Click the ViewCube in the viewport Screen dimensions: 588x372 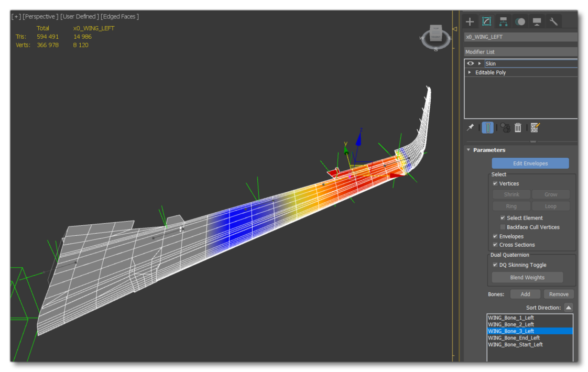[436, 36]
